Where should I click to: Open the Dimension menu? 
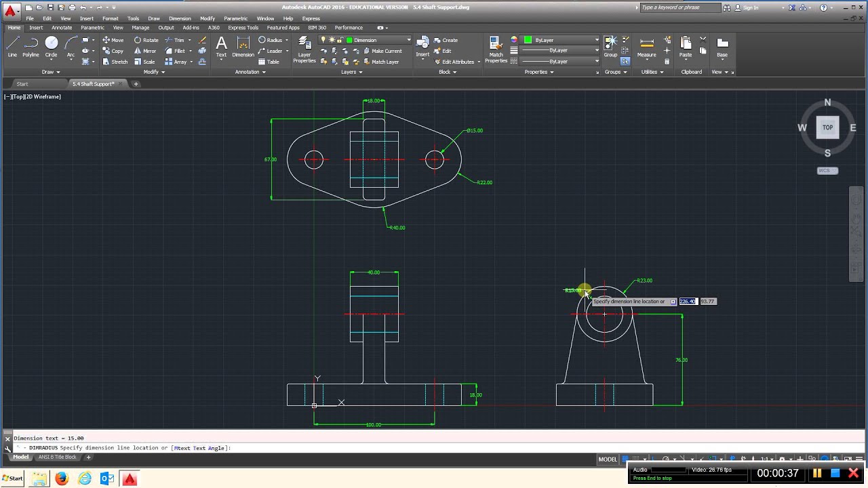[x=180, y=18]
